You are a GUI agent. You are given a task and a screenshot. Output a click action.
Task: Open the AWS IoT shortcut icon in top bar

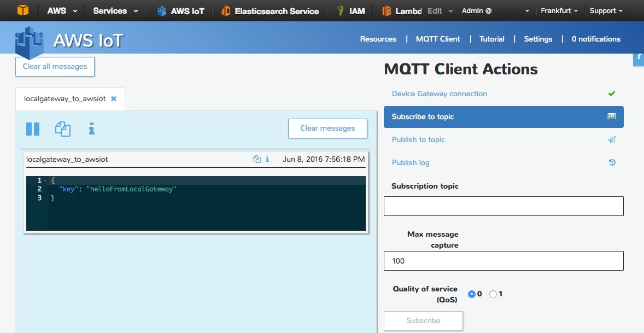coord(162,11)
